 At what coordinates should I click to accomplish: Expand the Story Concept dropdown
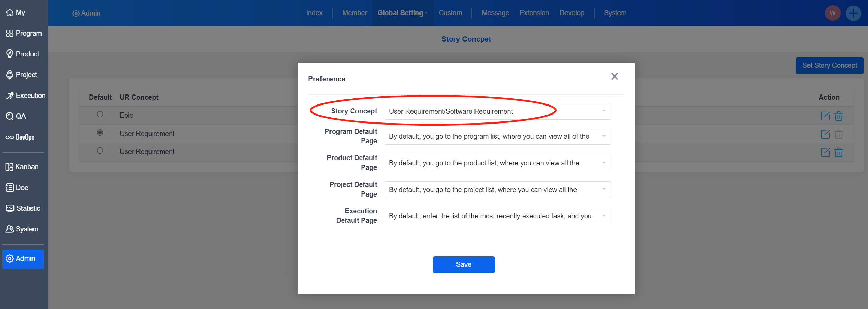coord(497,111)
